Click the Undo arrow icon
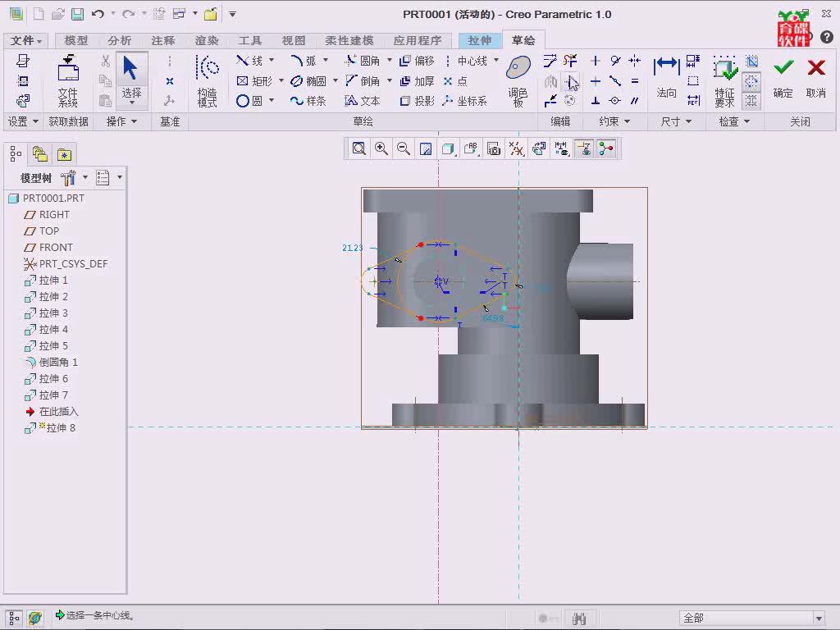840x630 pixels. pos(98,14)
